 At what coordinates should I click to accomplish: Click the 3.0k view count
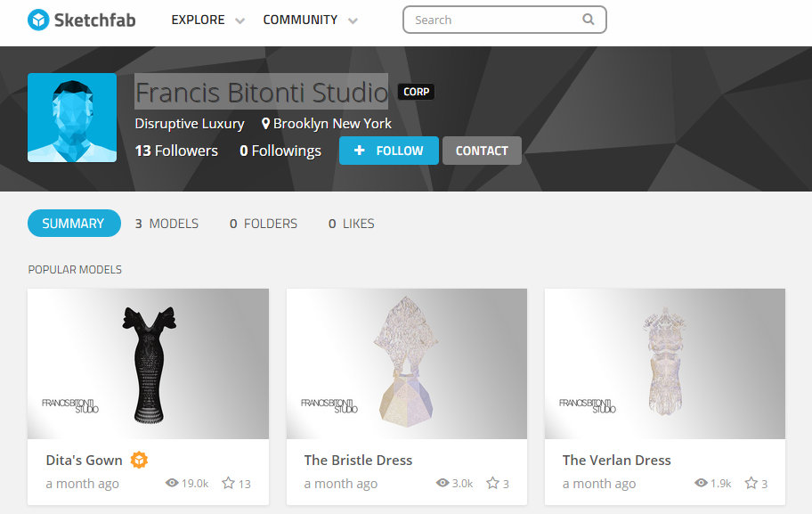pos(462,484)
